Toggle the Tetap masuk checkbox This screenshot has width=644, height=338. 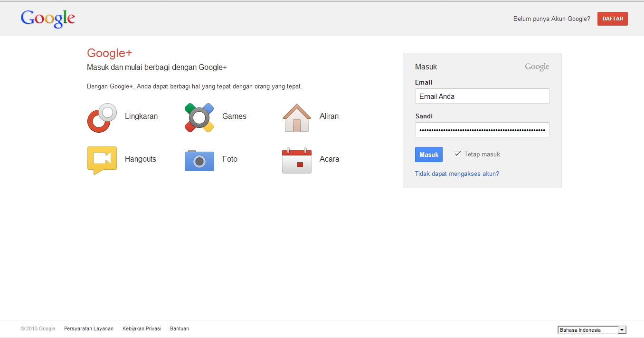(457, 154)
